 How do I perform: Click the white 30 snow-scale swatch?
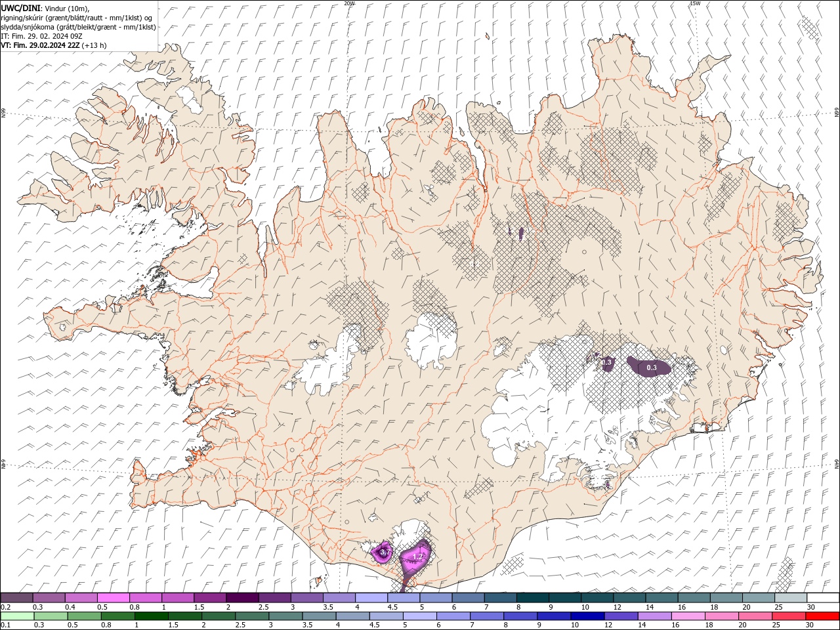822,598
